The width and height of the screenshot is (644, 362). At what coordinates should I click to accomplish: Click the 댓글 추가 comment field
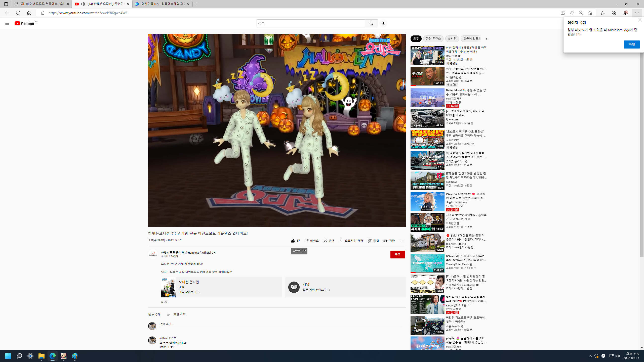281,324
